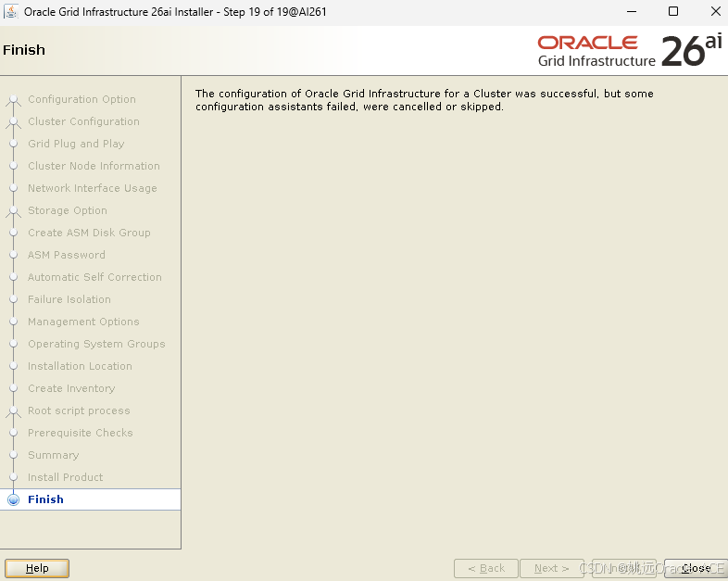Select Automatic Self Correction step
This screenshot has width=728, height=581.
tap(94, 277)
